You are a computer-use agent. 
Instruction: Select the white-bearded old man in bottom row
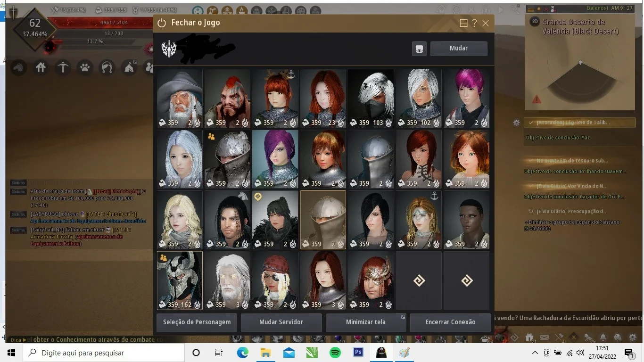click(227, 280)
